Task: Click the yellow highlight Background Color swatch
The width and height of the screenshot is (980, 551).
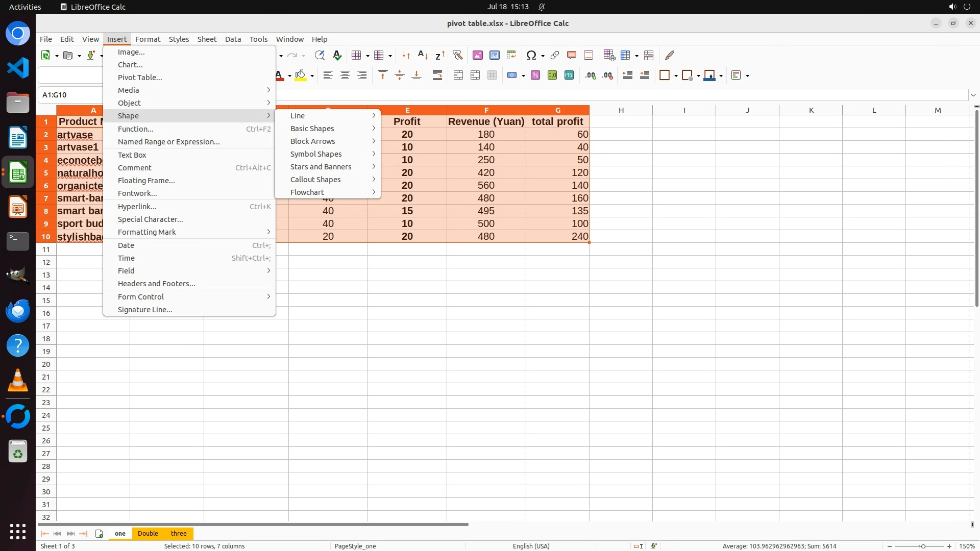Action: tap(301, 76)
